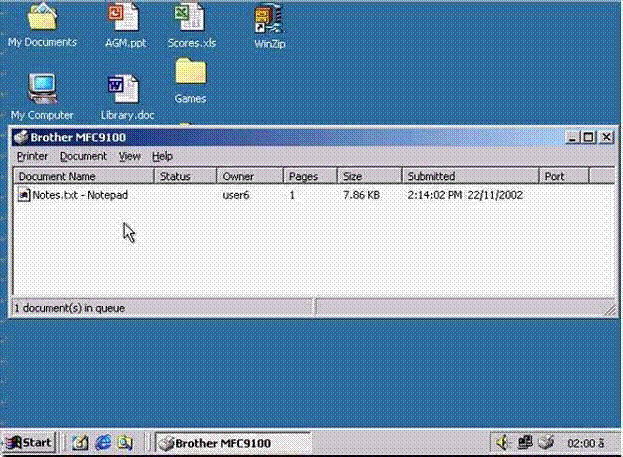Click the owner cell user6
623x457 pixels.
pyautogui.click(x=236, y=195)
